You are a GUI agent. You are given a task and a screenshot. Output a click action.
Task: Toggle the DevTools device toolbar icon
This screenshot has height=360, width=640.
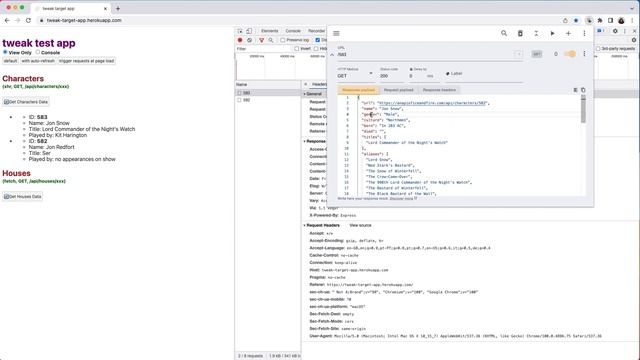click(x=249, y=31)
